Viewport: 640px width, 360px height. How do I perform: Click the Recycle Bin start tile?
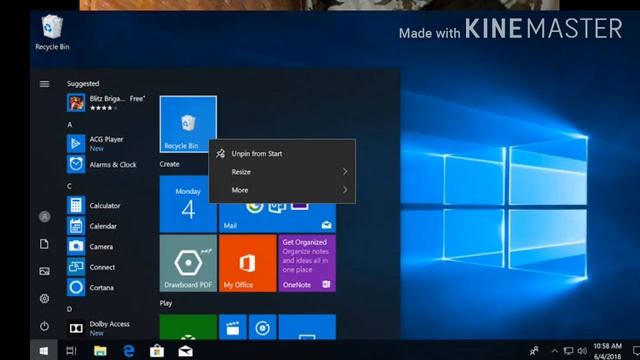tap(188, 124)
